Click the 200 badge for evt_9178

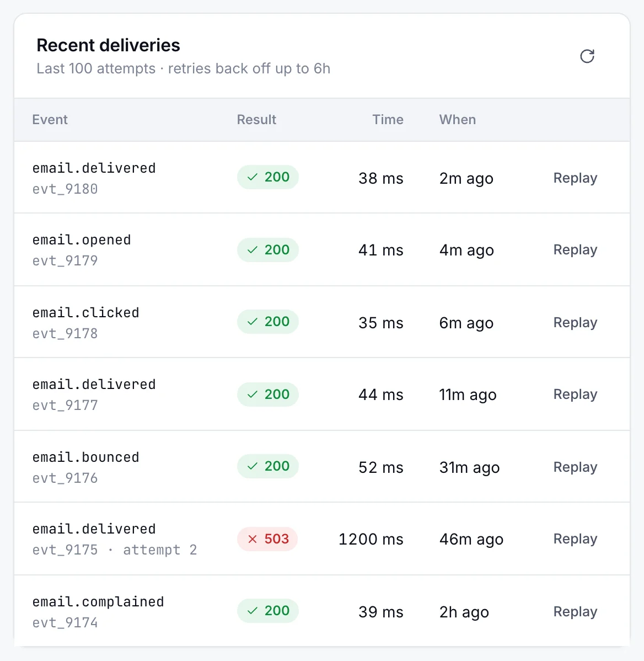point(268,322)
